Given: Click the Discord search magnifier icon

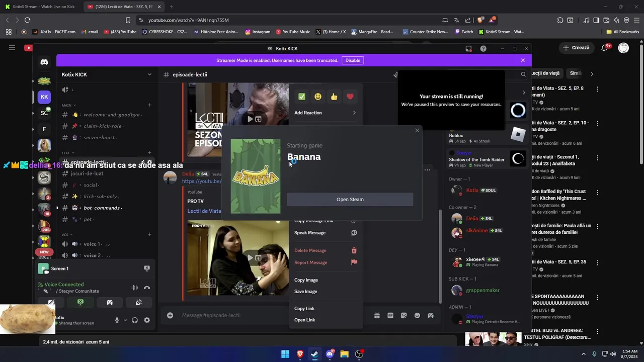Looking at the screenshot, I should tap(523, 74).
